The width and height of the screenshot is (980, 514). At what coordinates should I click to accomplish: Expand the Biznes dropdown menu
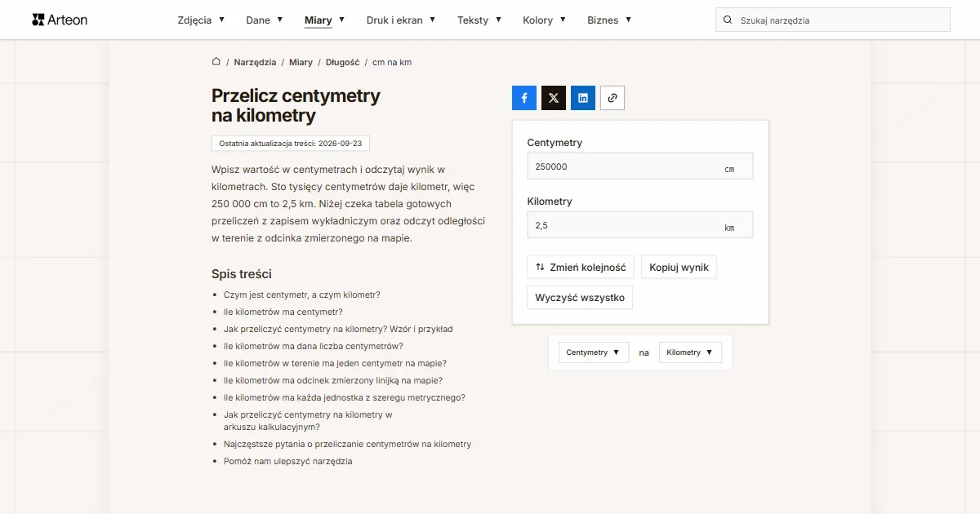[x=609, y=20]
